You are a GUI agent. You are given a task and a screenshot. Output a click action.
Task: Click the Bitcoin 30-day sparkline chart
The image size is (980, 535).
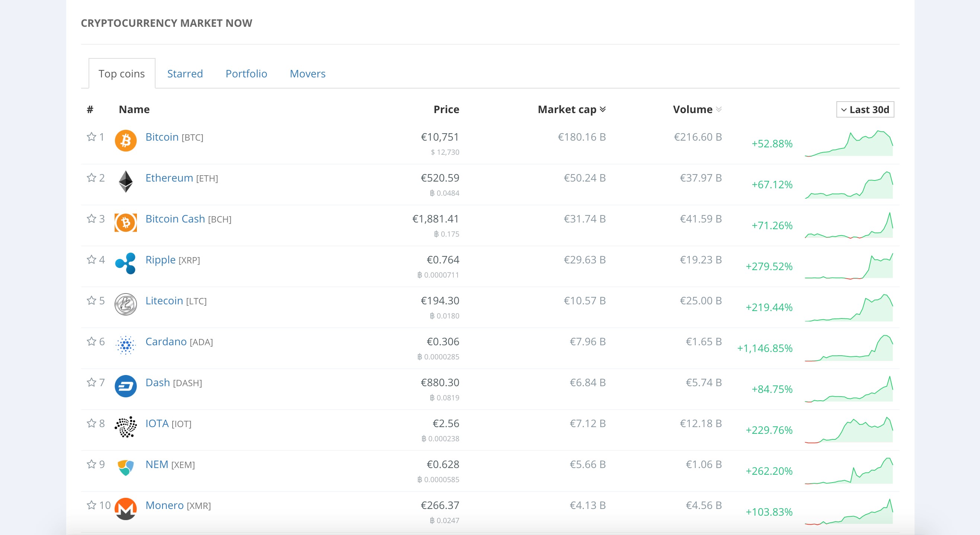tap(849, 144)
